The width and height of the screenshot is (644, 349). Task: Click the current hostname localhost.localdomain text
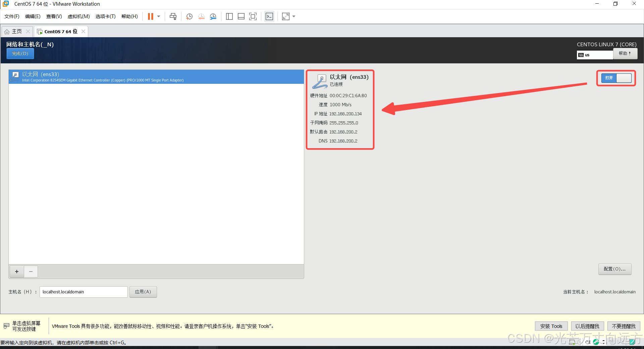pyautogui.click(x=615, y=292)
